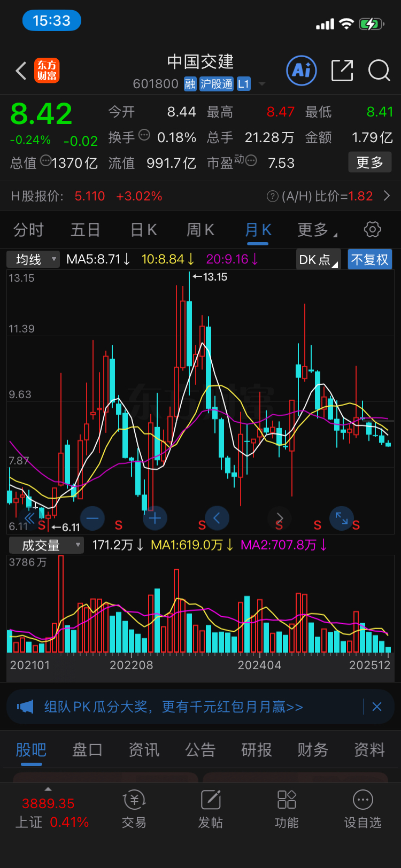Screen dimensions: 401x868
Task: Tap the 202404 date label
Action: [259, 665]
